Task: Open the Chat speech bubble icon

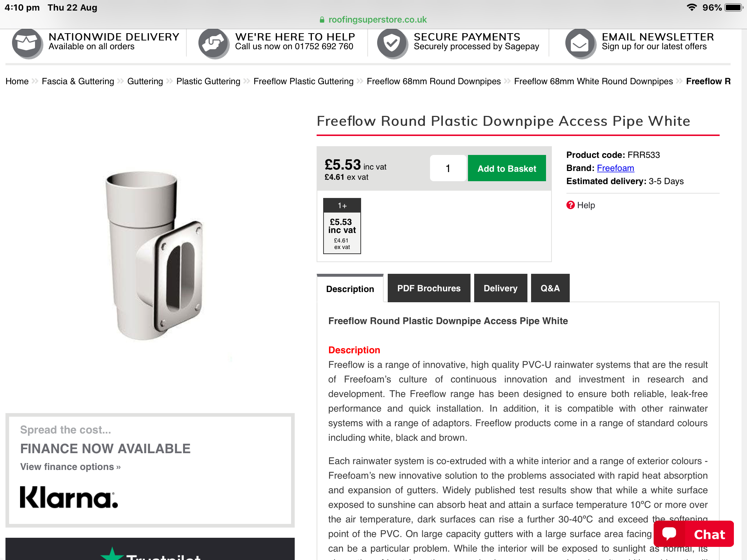Action: click(669, 533)
